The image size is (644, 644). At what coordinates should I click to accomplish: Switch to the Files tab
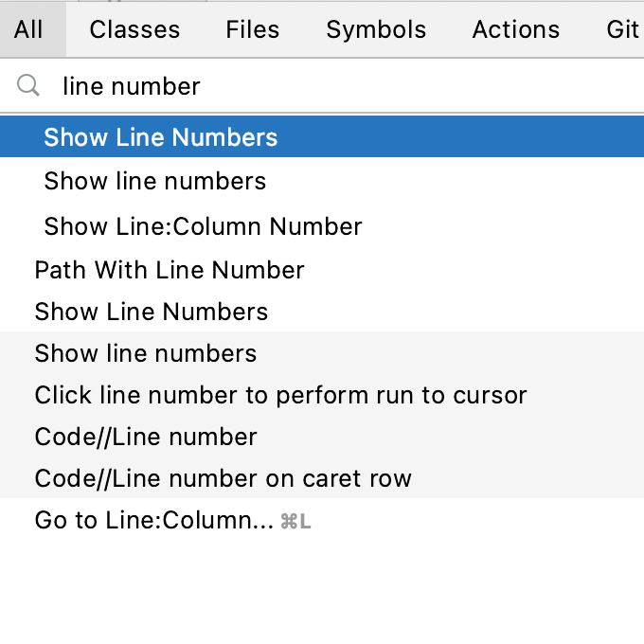(x=252, y=29)
